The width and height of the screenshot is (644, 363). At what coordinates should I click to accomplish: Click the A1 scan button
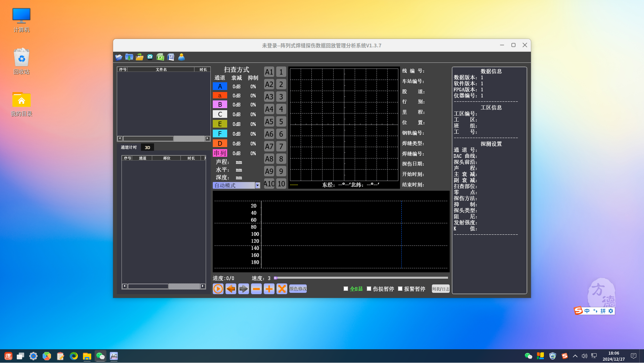point(269,72)
